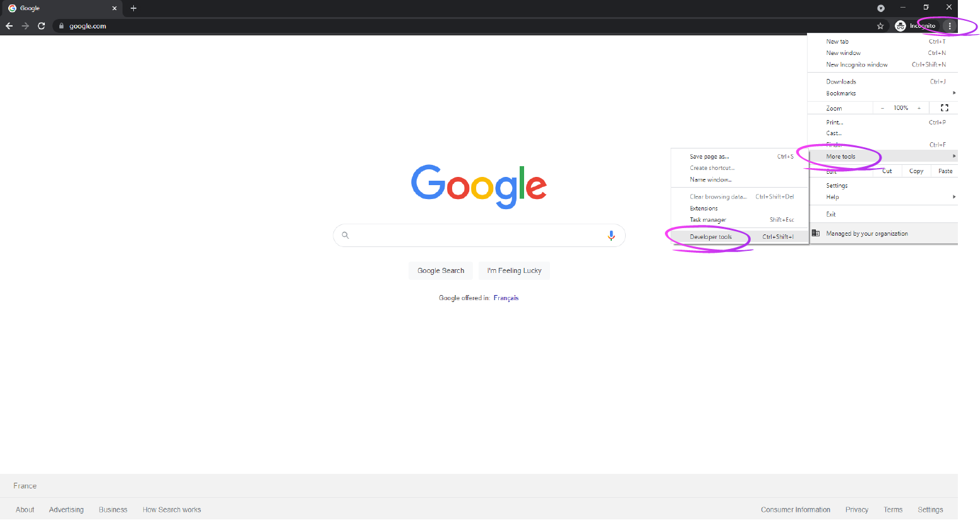Click the Google Search button
Image resolution: width=980 pixels, height=520 pixels.
pyautogui.click(x=441, y=270)
